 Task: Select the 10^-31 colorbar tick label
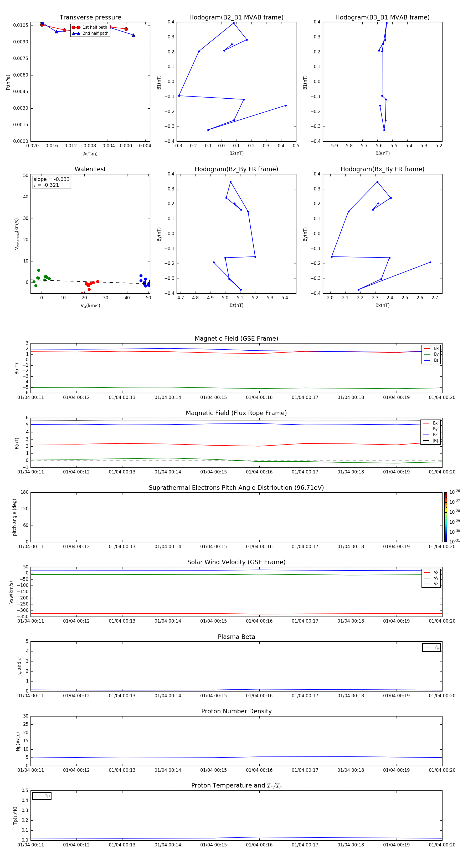455,542
